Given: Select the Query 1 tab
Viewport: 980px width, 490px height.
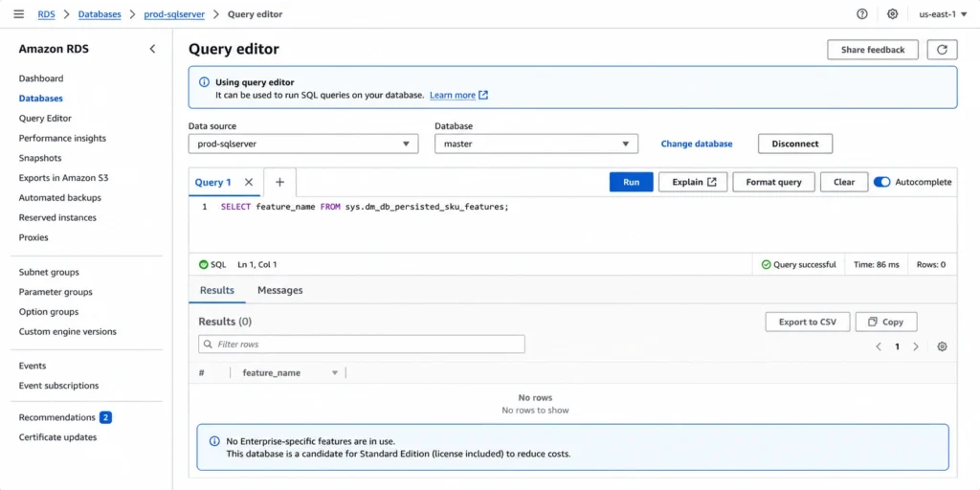Looking at the screenshot, I should coord(212,182).
